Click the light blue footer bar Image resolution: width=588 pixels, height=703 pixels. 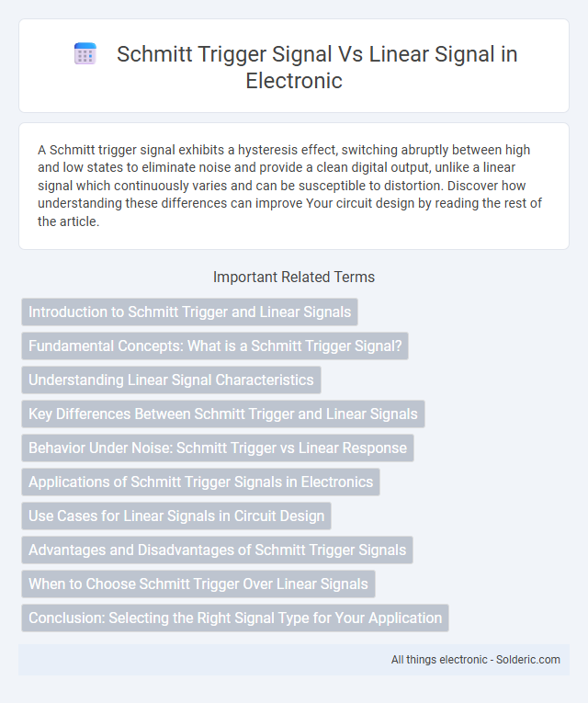[x=294, y=660]
